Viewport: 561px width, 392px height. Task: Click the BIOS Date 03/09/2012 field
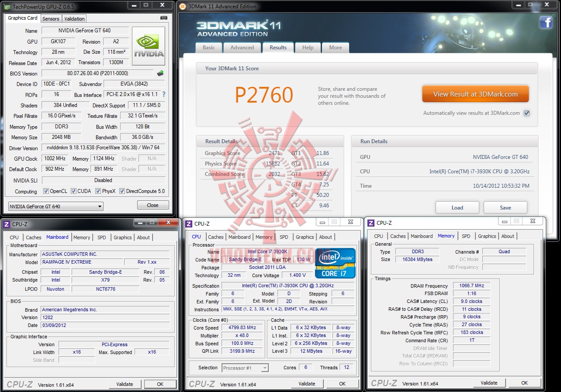click(105, 325)
